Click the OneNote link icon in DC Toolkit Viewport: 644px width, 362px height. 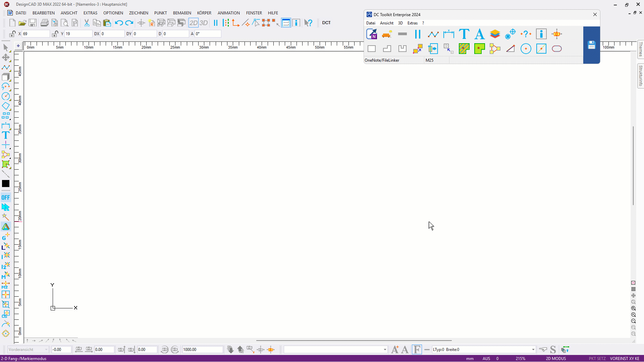[x=372, y=34]
